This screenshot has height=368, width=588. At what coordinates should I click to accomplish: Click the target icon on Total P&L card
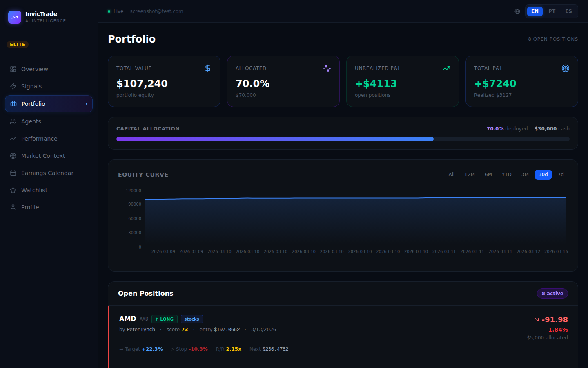tap(566, 68)
